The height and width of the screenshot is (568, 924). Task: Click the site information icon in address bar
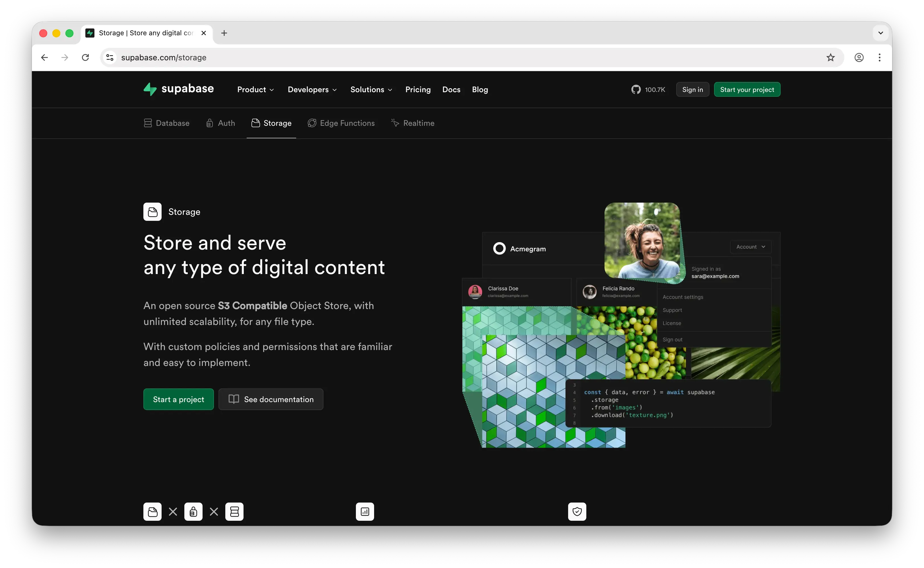(x=110, y=57)
